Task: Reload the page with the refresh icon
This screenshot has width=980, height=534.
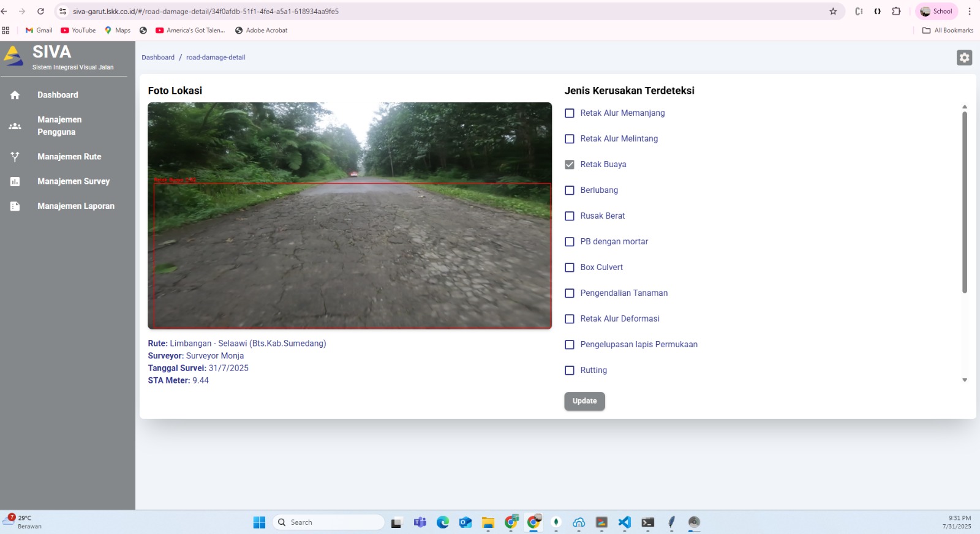Action: [x=40, y=11]
